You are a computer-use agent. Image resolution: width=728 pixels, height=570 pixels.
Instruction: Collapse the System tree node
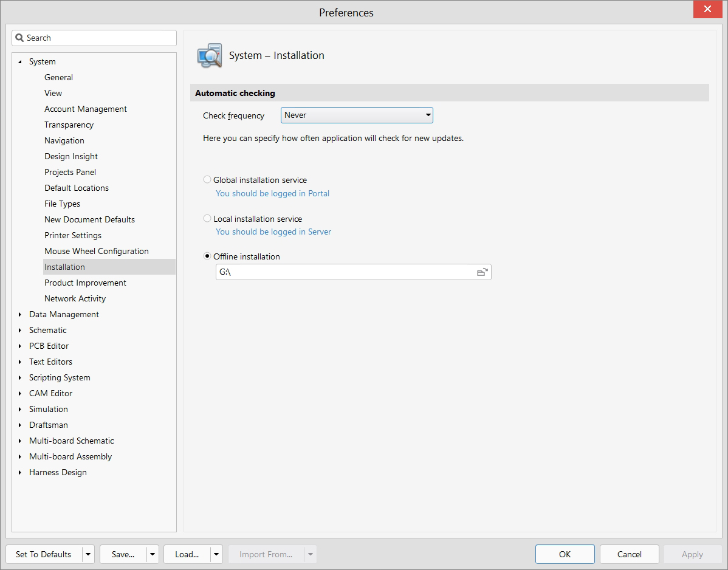pyautogui.click(x=19, y=61)
